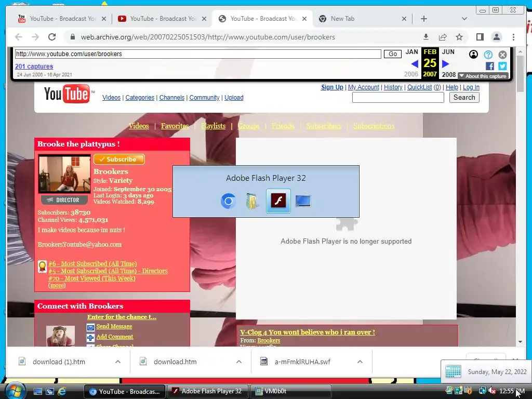This screenshot has width=532, height=399.
Task: Click the address bar URL
Action: pyautogui.click(x=208, y=37)
